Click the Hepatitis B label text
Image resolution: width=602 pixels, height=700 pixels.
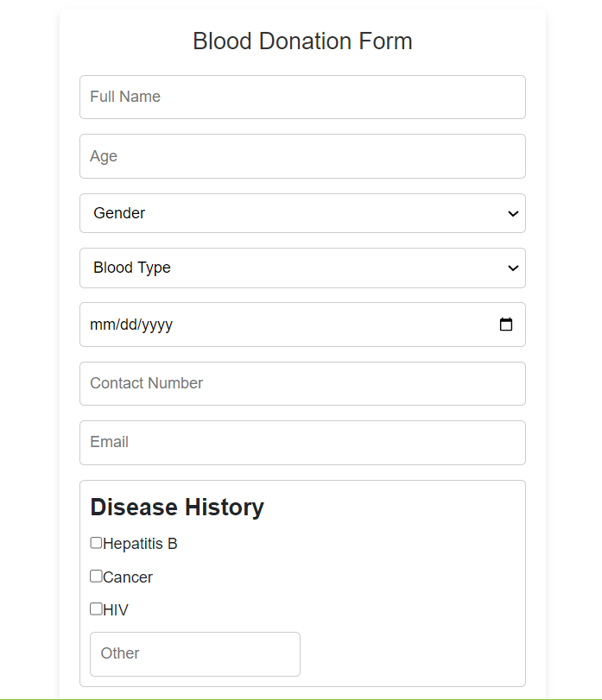coord(140,544)
